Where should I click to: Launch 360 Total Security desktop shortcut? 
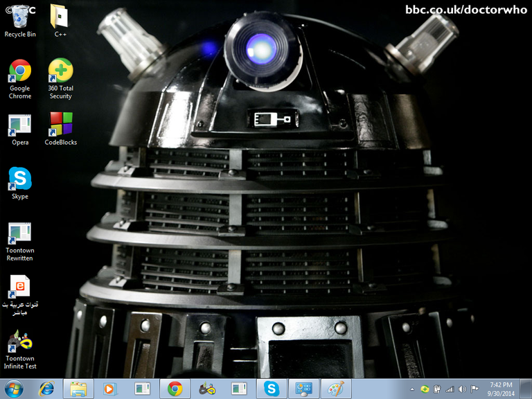coord(60,79)
